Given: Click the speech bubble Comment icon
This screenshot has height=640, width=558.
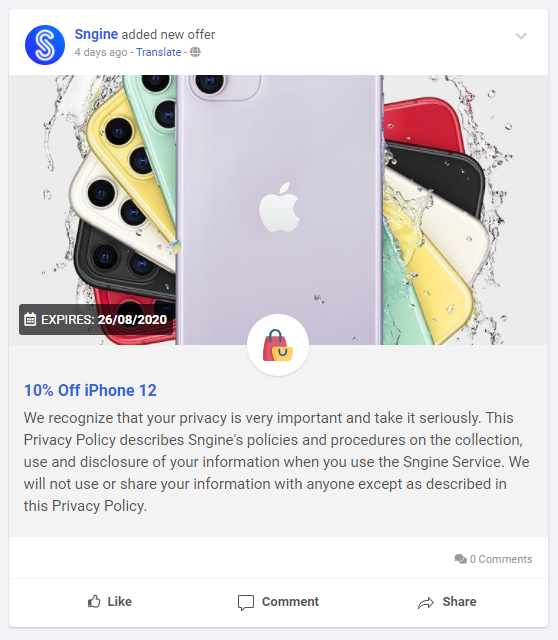Looking at the screenshot, I should click(246, 602).
